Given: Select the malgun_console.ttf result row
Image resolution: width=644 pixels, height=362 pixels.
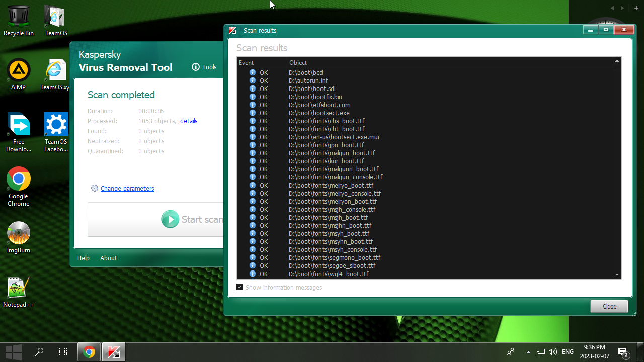Looking at the screenshot, I should pos(426,177).
